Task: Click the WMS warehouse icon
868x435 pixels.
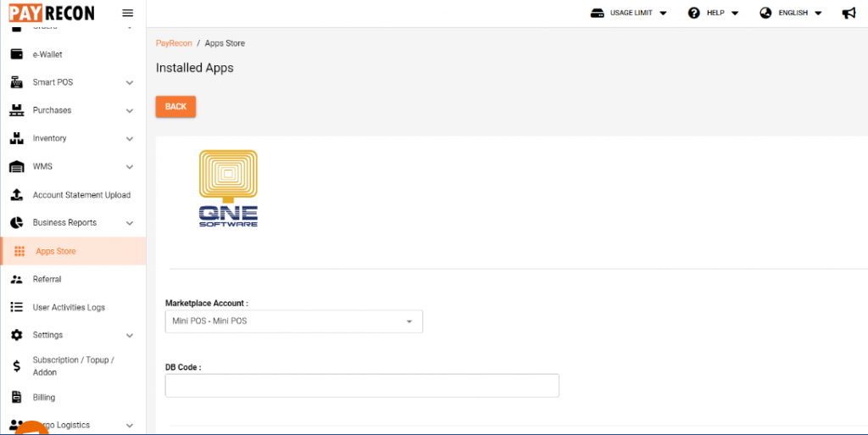Action: click(x=17, y=166)
